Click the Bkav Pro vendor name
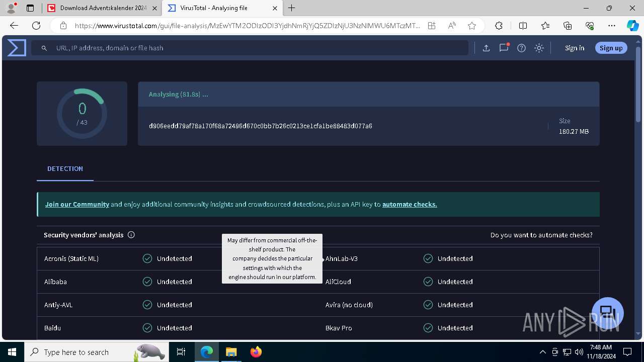Viewport: 644px width, 362px height. [x=339, y=328]
